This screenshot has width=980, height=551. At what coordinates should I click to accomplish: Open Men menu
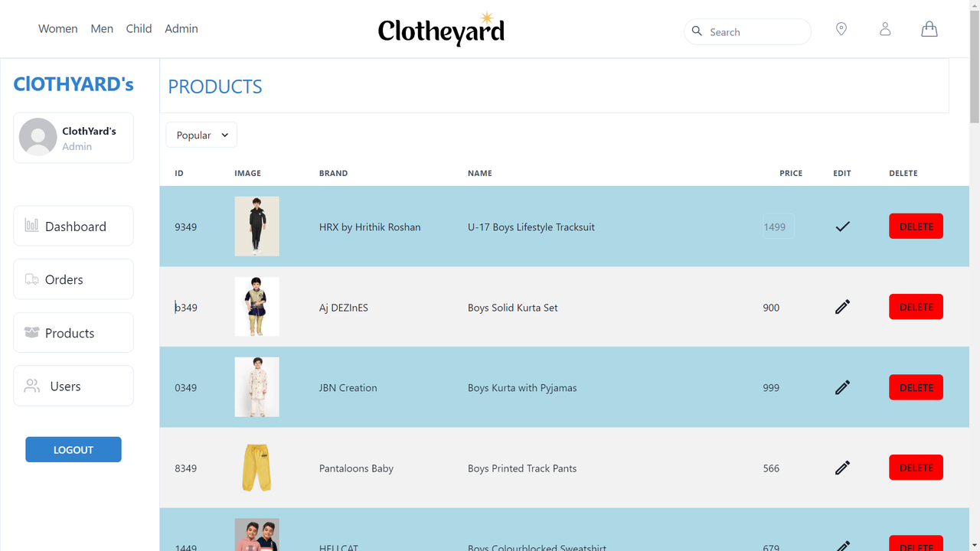click(x=102, y=28)
